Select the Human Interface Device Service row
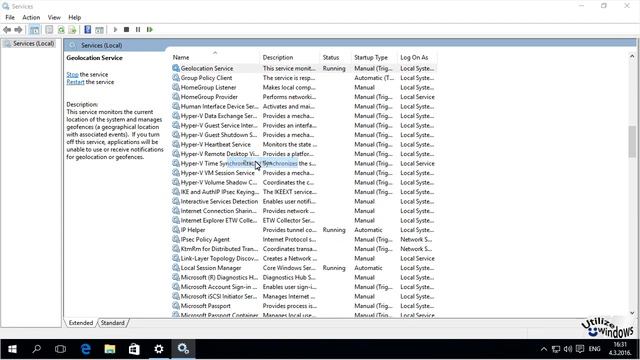The height and width of the screenshot is (360, 640). [x=304, y=107]
